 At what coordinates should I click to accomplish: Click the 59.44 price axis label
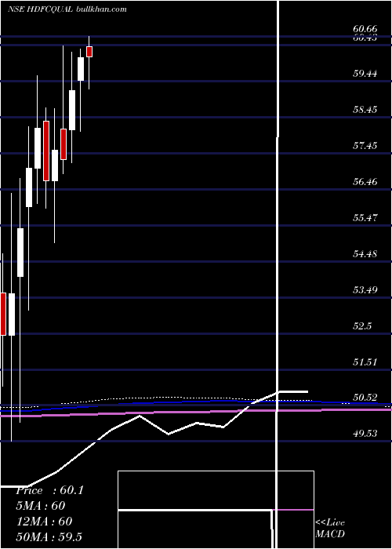click(x=365, y=74)
